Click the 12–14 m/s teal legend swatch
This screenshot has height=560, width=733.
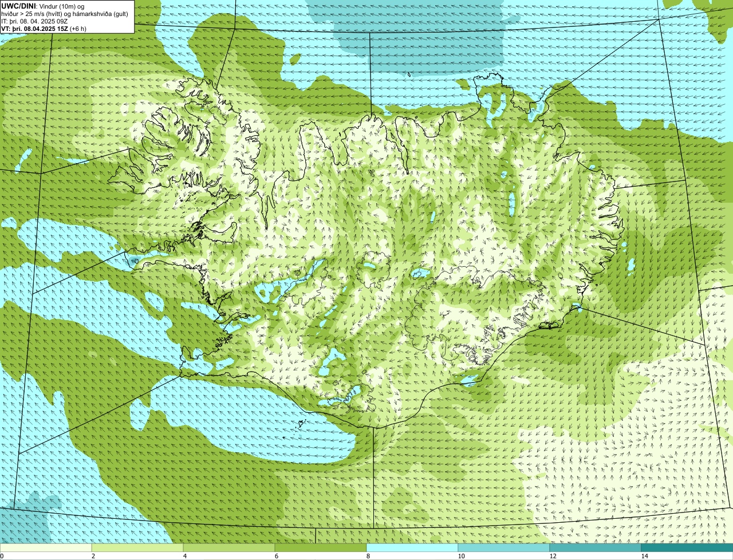(x=596, y=548)
